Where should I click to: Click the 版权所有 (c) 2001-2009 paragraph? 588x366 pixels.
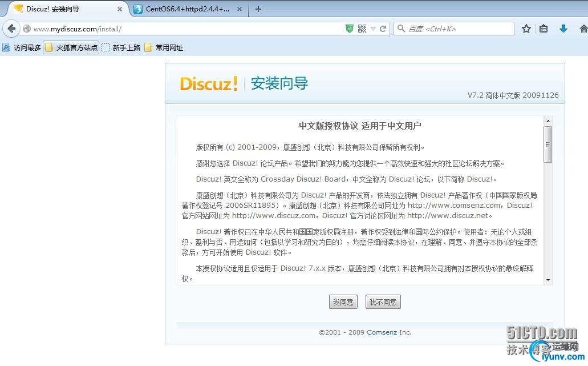tap(310, 147)
